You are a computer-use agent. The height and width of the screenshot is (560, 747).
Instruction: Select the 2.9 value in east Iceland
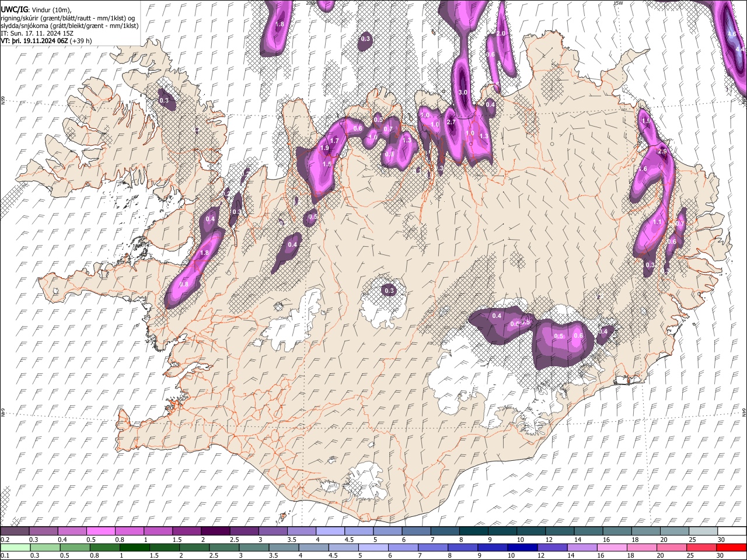point(662,151)
